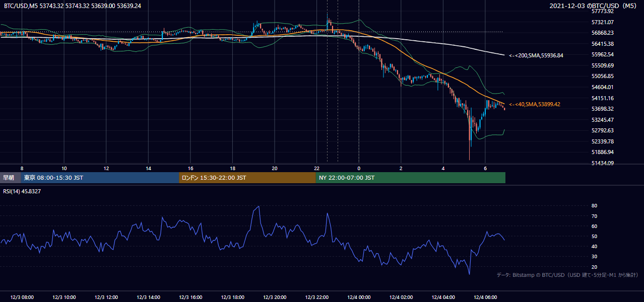The height and width of the screenshot is (302, 644).
Task: Click the 東京 08:00-15:30 JST session bar
Action: [x=100, y=178]
